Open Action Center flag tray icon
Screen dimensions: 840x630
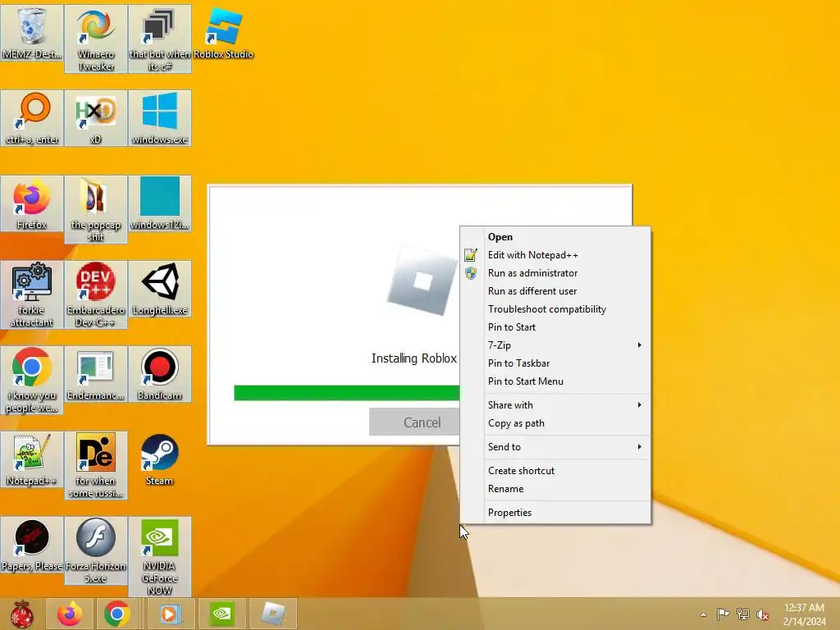coord(723,614)
